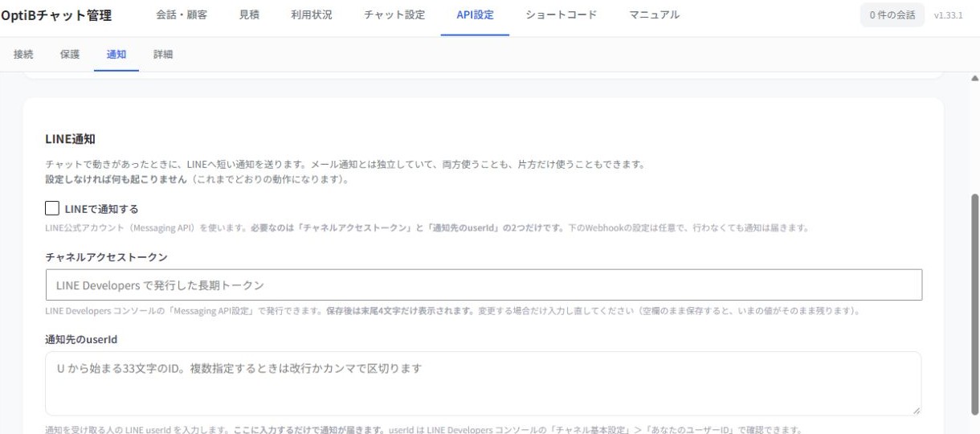Image resolution: width=980 pixels, height=434 pixels.
Task: Select the API設定 menu item
Action: (475, 15)
